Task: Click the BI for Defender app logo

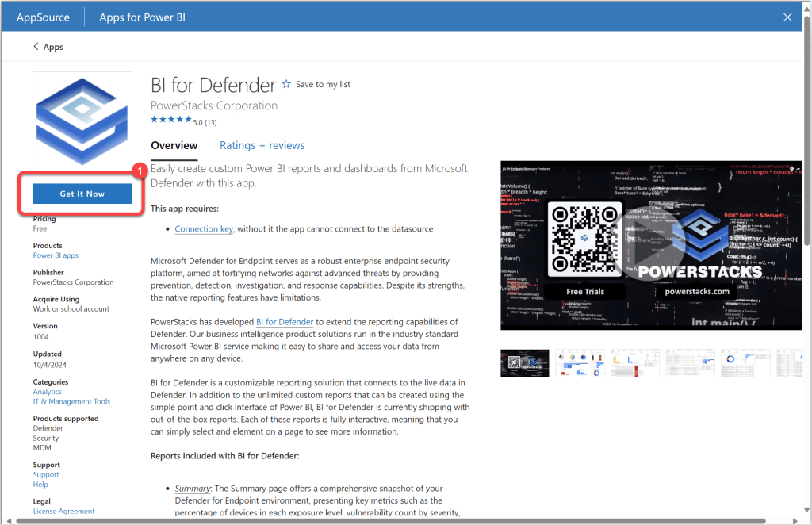Action: pyautogui.click(x=82, y=121)
